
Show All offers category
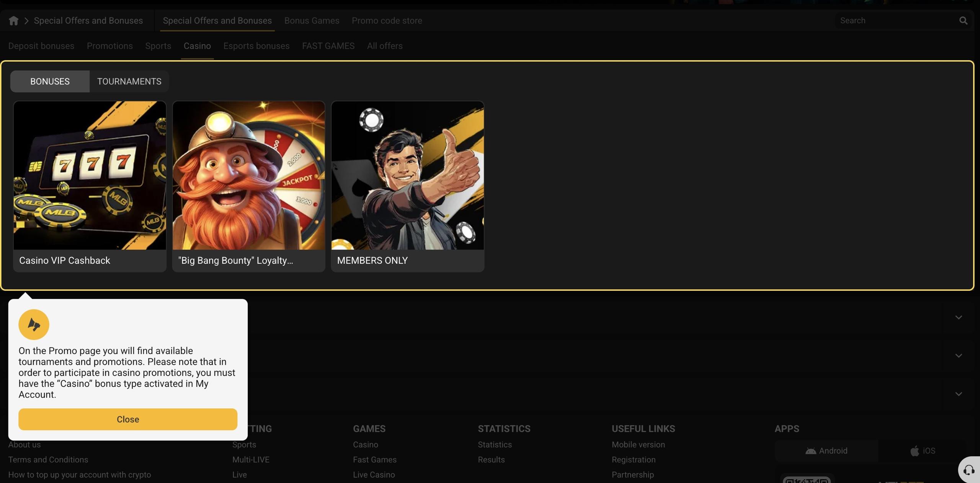click(385, 46)
